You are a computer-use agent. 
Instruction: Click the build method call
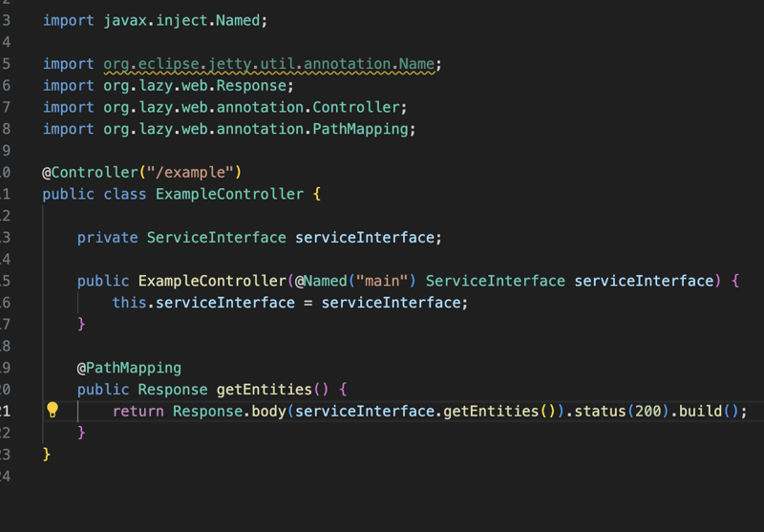701,411
